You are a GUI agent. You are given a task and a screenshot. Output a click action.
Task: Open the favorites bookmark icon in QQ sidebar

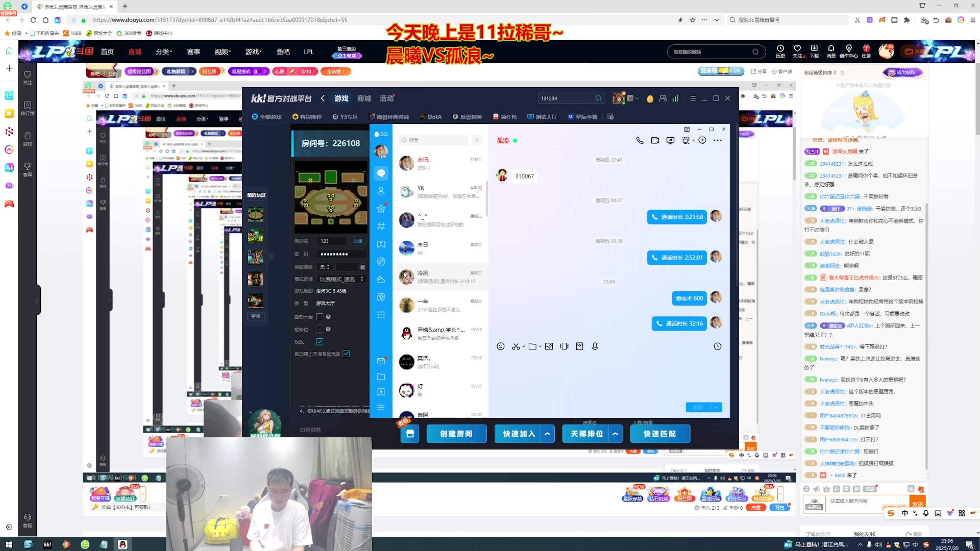coord(381,392)
